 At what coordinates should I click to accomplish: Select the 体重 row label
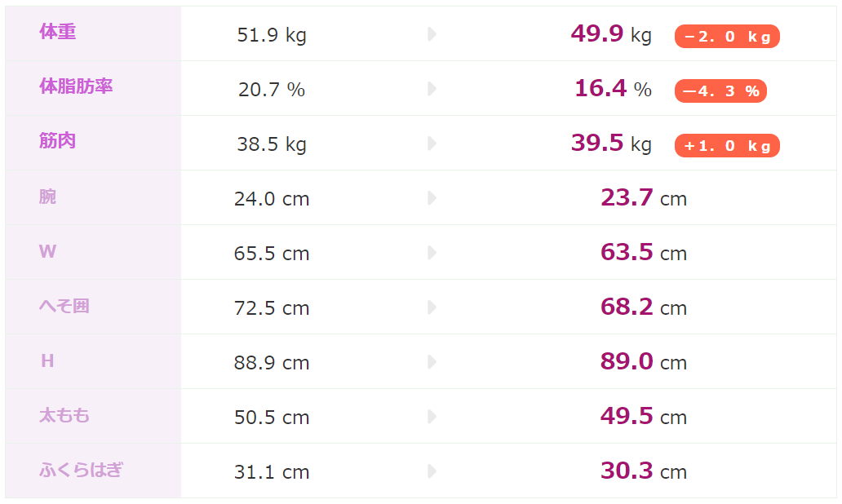click(x=58, y=32)
